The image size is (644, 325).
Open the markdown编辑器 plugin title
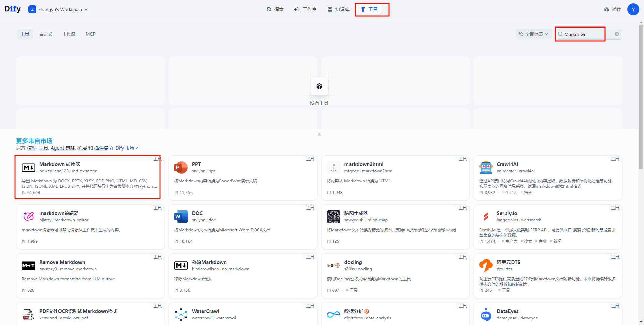pos(59,213)
